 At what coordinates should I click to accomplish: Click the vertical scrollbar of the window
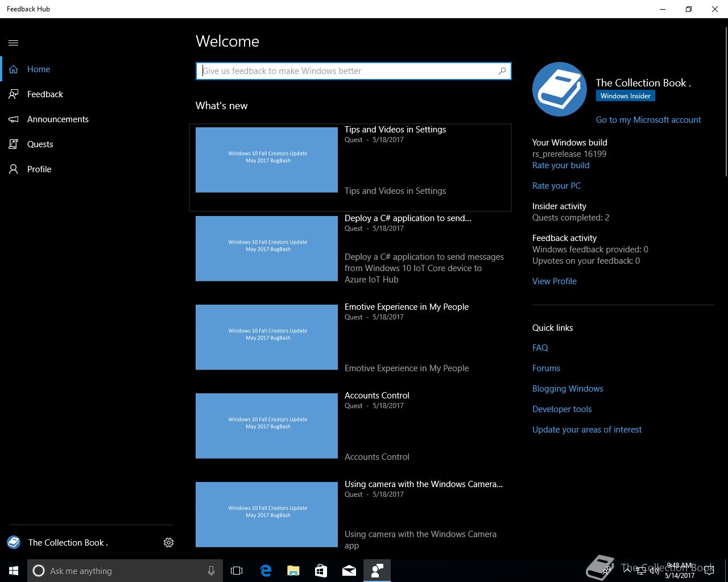point(725,102)
